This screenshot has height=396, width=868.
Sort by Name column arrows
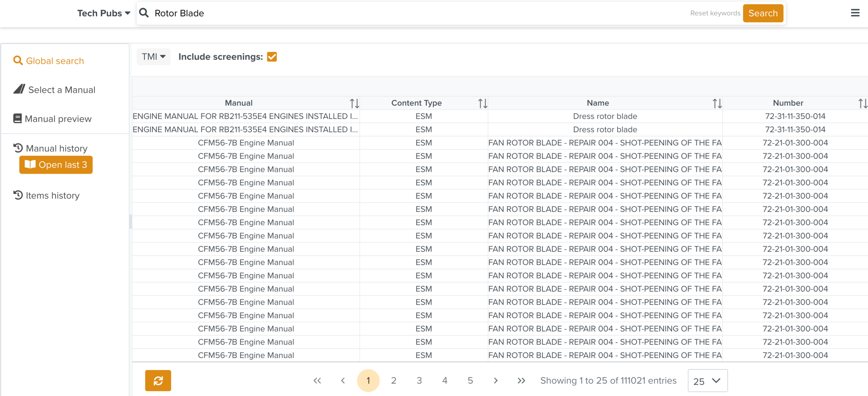pyautogui.click(x=717, y=103)
